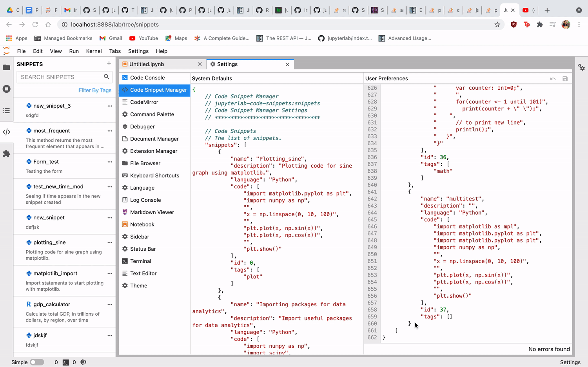The height and width of the screenshot is (367, 588).
Task: Open Advanced Usage bookmark
Action: (x=405, y=38)
